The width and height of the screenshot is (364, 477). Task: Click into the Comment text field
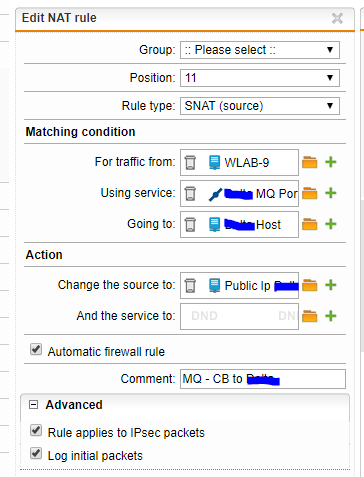[x=263, y=379]
